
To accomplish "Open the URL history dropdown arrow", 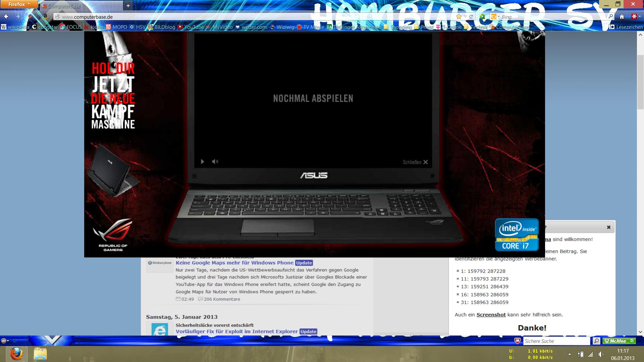I will (x=465, y=17).
